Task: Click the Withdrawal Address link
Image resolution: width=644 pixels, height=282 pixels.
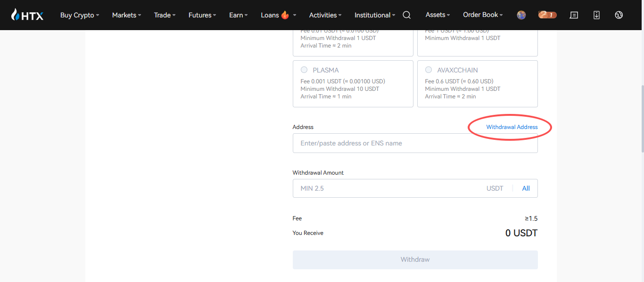Action: (x=512, y=127)
